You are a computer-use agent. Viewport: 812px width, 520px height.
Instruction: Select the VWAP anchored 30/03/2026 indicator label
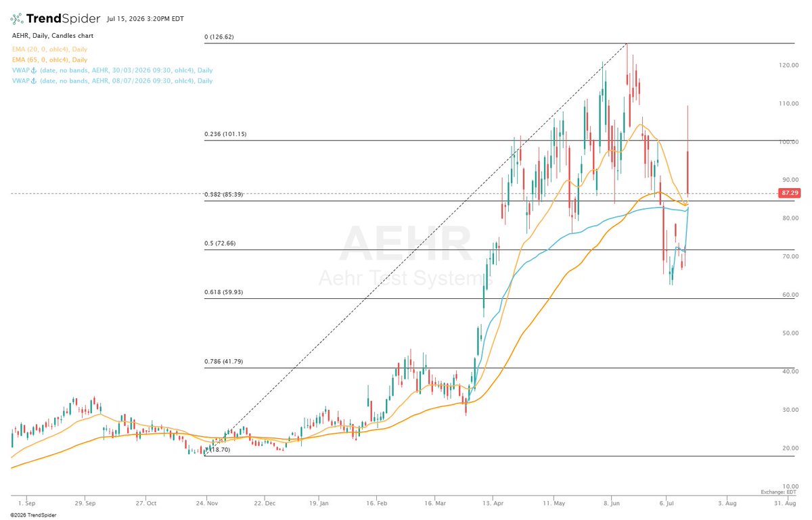coord(112,70)
